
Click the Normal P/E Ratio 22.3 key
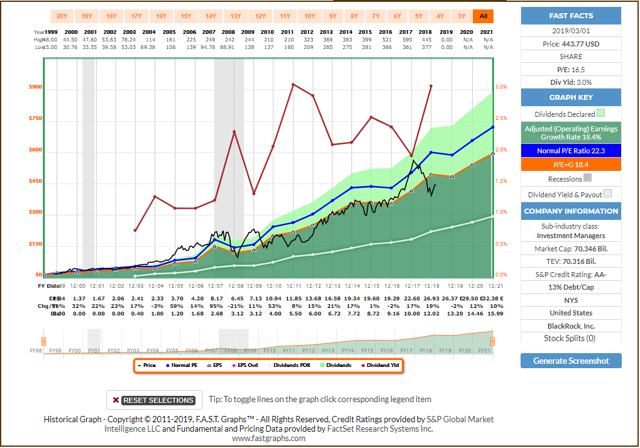click(x=571, y=151)
